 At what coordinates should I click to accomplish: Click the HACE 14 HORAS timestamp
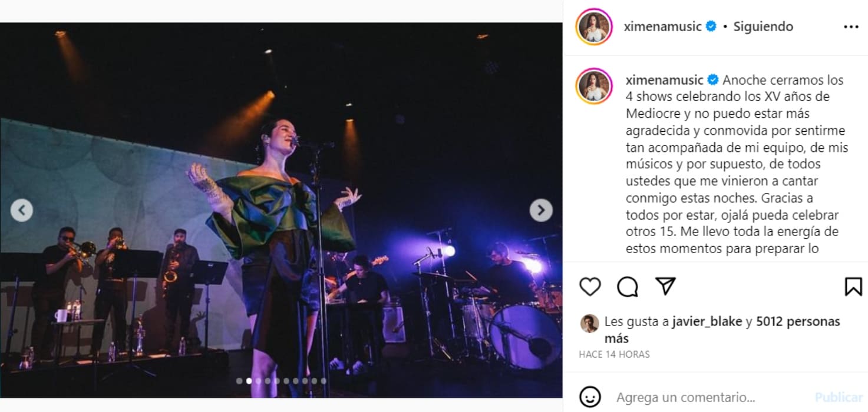614,354
